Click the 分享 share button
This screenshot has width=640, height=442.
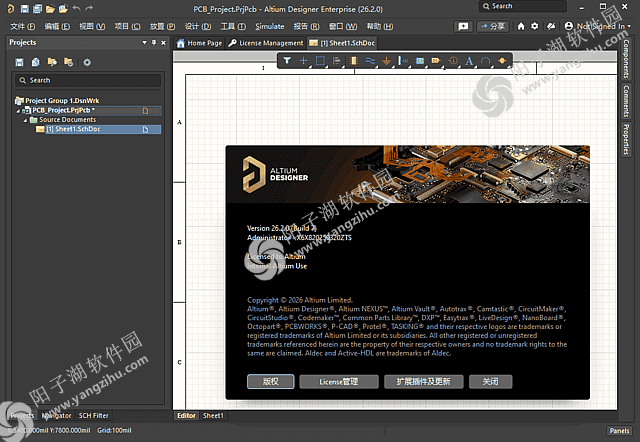[x=493, y=27]
